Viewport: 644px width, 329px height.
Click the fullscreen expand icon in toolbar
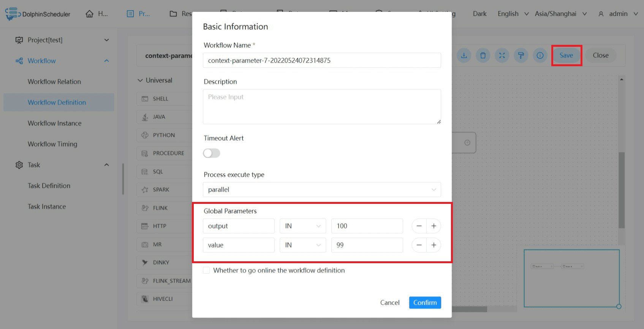[502, 56]
